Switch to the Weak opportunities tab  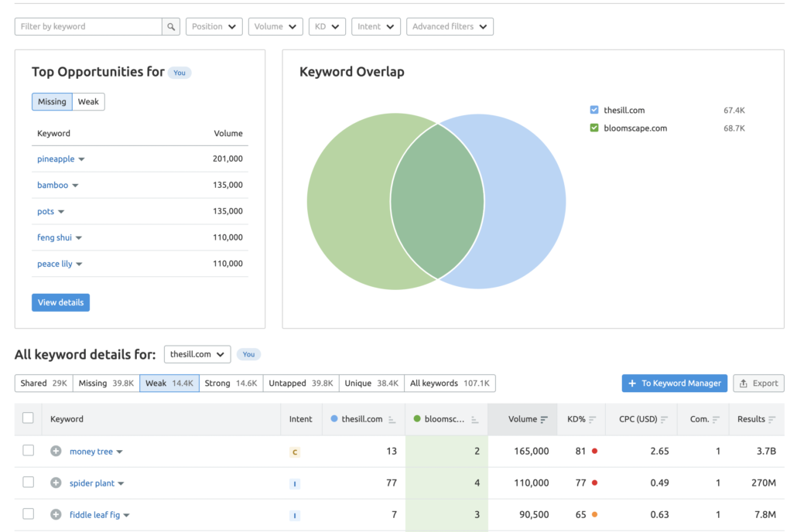(x=87, y=101)
